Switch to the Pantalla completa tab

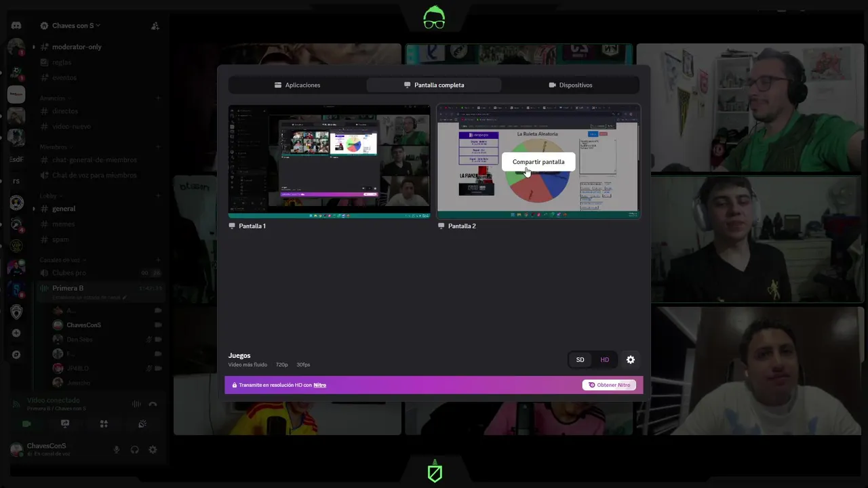(x=434, y=85)
